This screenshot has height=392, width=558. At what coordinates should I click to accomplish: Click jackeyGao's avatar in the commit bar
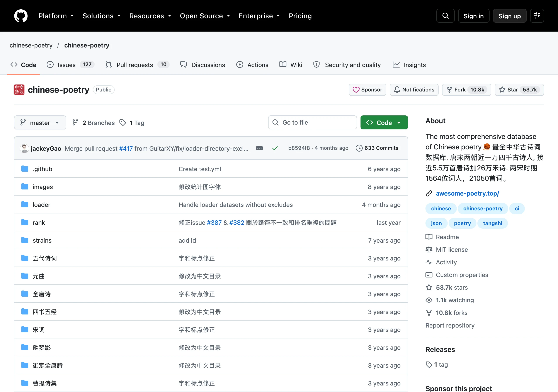[x=24, y=148]
